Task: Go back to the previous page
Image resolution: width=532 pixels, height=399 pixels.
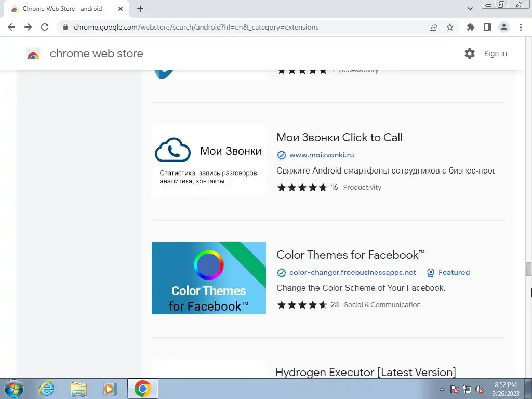Action: (x=11, y=27)
